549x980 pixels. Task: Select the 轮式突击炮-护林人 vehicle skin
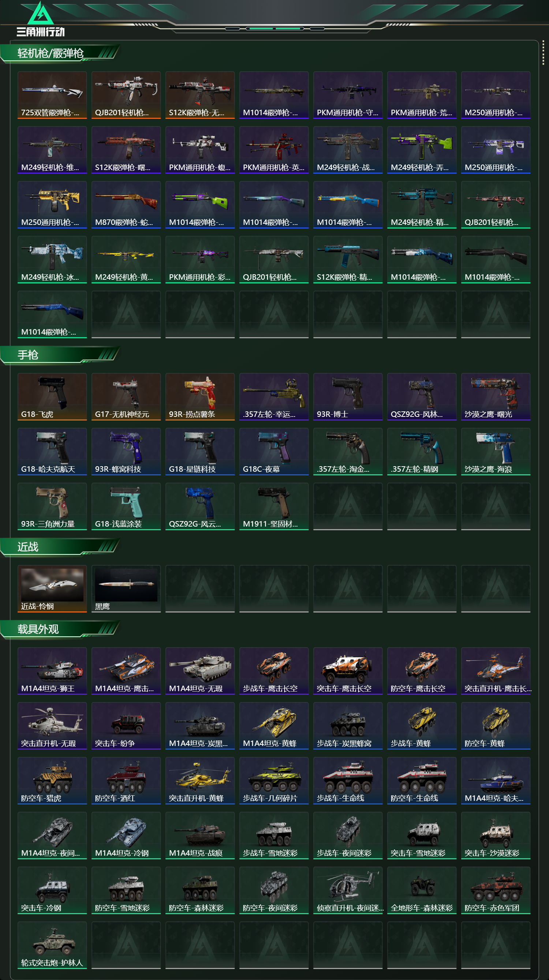pyautogui.click(x=52, y=945)
